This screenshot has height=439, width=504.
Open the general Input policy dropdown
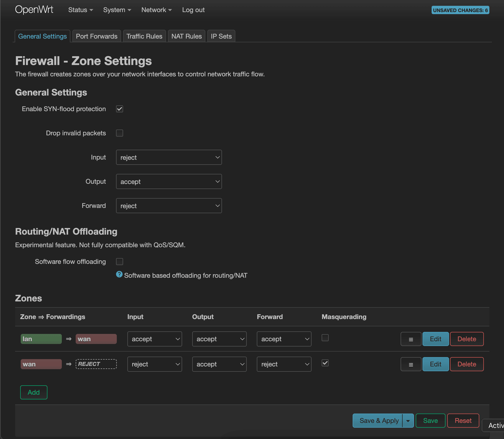pyautogui.click(x=169, y=157)
